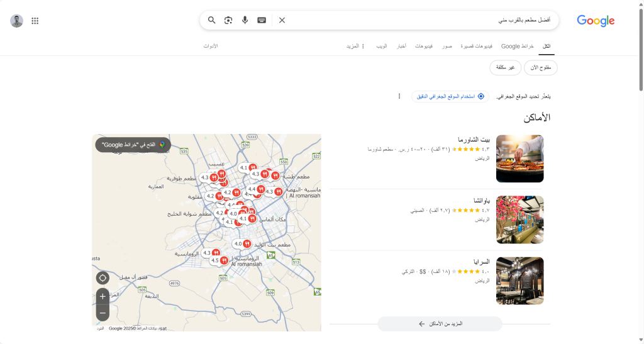
Task: Click the search magnifier icon
Action: (x=211, y=20)
